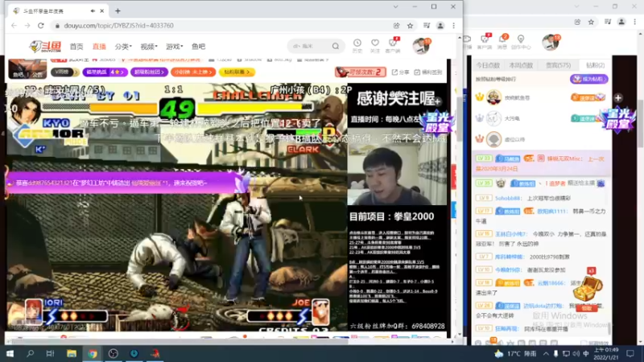Open tab search chevron in front browser
The image size is (644, 362).
click(x=395, y=7)
